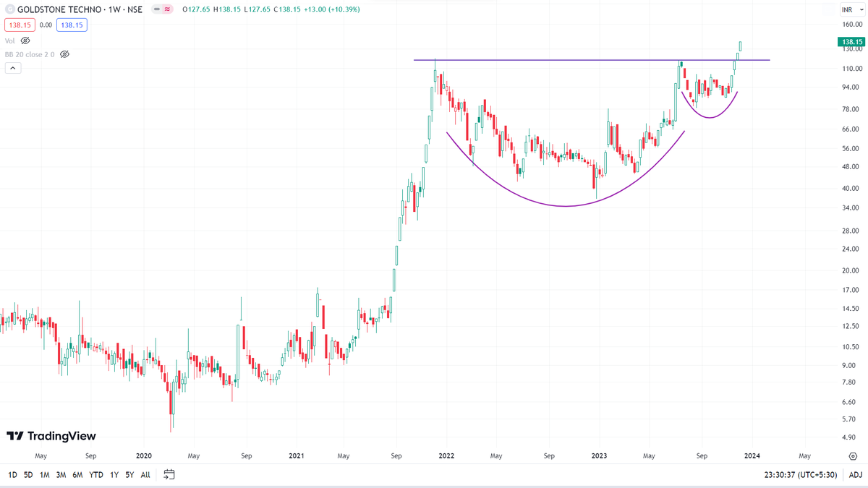The width and height of the screenshot is (868, 488).
Task: Click the blue 138.15 buy price box
Action: tap(72, 24)
